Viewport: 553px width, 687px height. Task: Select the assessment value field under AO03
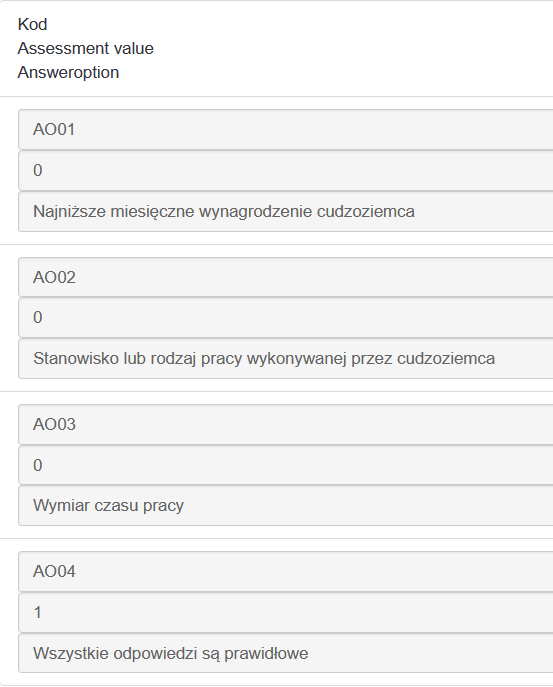coord(286,465)
